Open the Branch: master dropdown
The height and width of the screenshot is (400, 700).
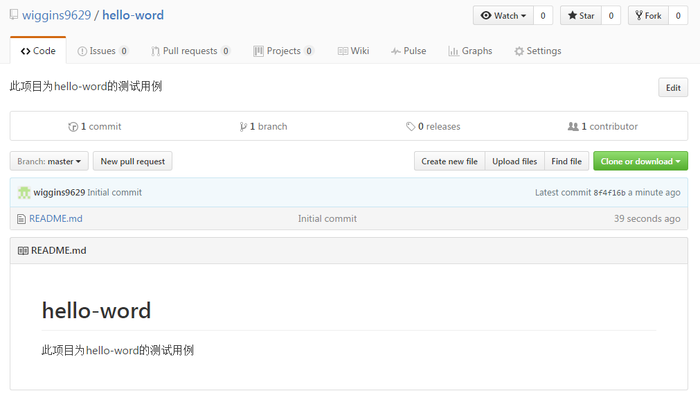click(x=49, y=161)
